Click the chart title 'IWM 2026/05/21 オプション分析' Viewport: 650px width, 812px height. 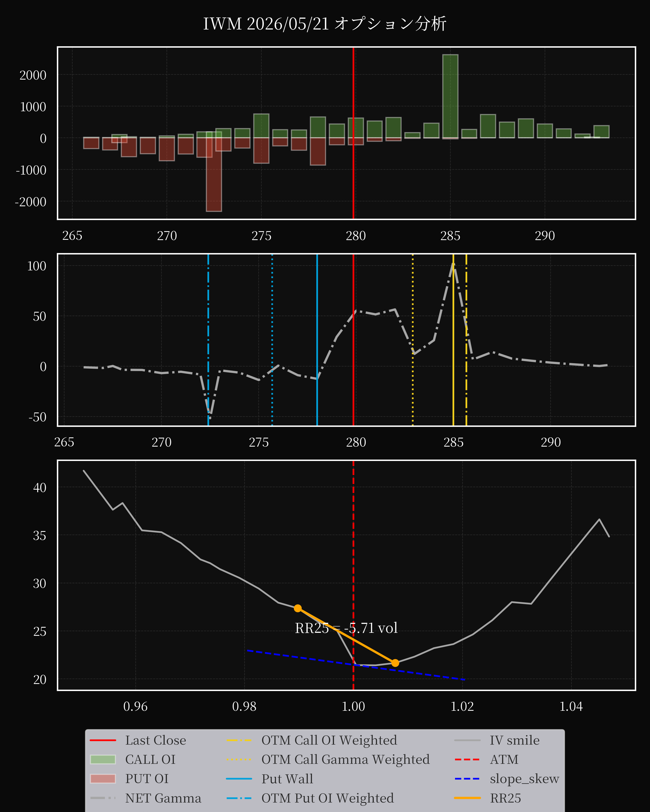(325, 24)
